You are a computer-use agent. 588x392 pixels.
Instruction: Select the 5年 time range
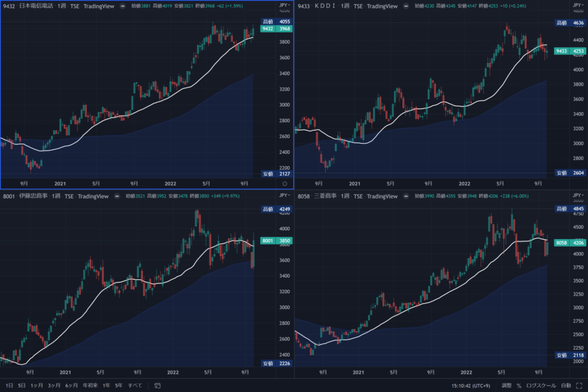(119, 386)
